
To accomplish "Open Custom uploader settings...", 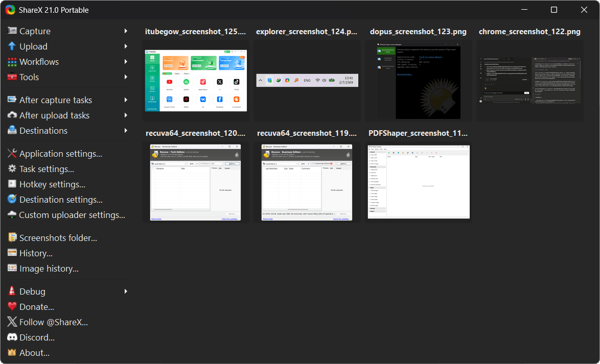I will click(x=72, y=215).
